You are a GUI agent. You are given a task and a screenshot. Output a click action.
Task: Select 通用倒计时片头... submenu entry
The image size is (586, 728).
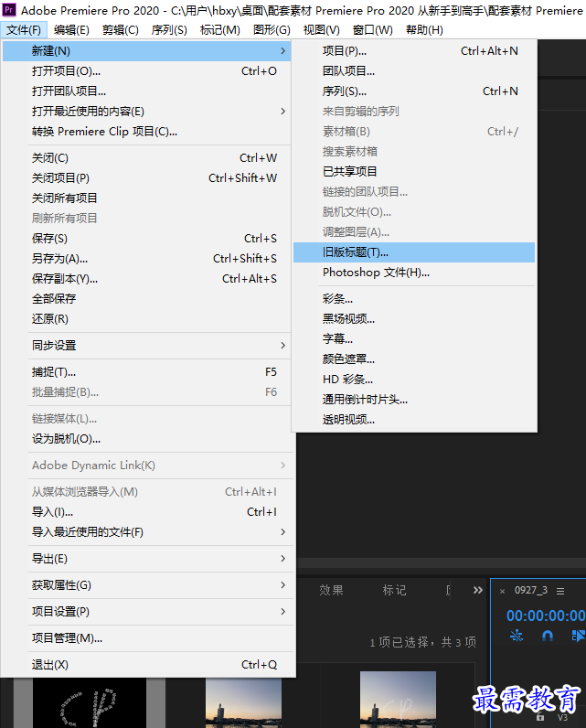pyautogui.click(x=414, y=400)
